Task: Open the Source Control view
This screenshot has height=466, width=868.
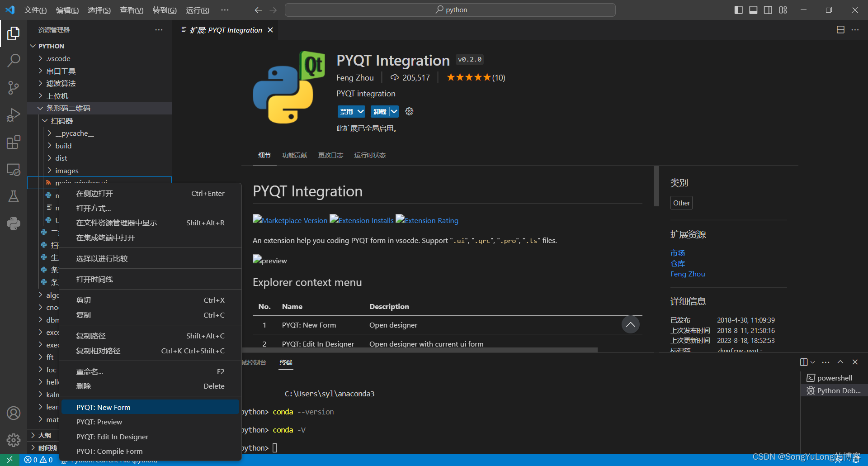Action: coord(14,88)
